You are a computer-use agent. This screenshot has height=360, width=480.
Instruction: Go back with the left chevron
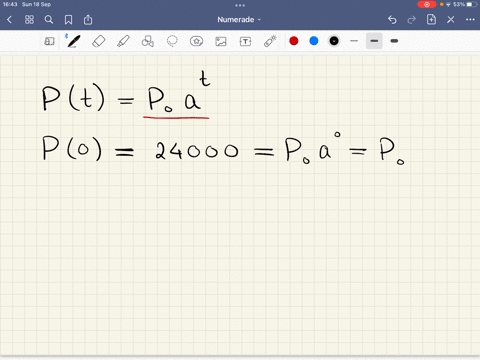[x=9, y=20]
